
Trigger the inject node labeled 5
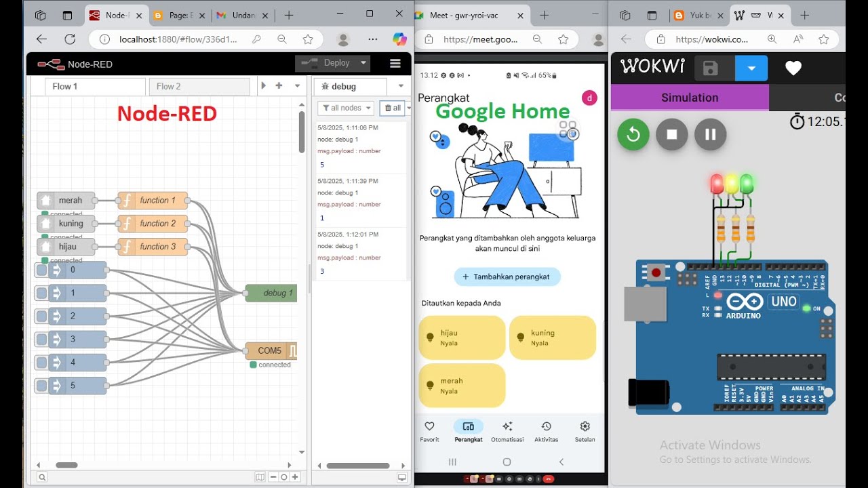pyautogui.click(x=41, y=385)
